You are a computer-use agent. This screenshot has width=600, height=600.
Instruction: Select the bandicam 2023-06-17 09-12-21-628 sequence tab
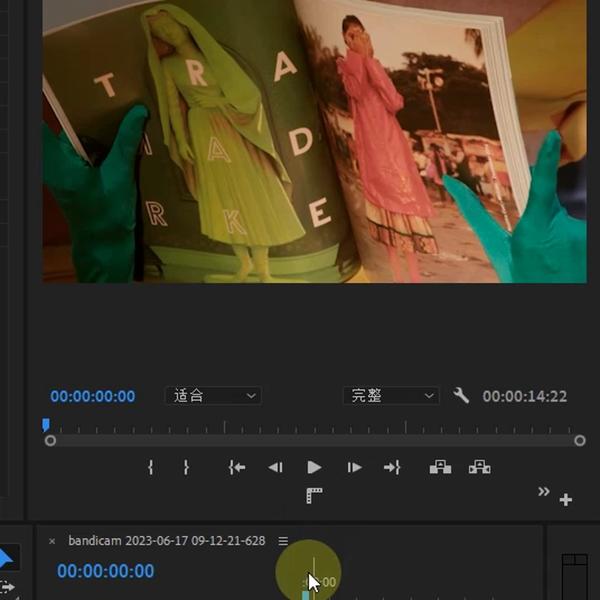click(x=166, y=541)
